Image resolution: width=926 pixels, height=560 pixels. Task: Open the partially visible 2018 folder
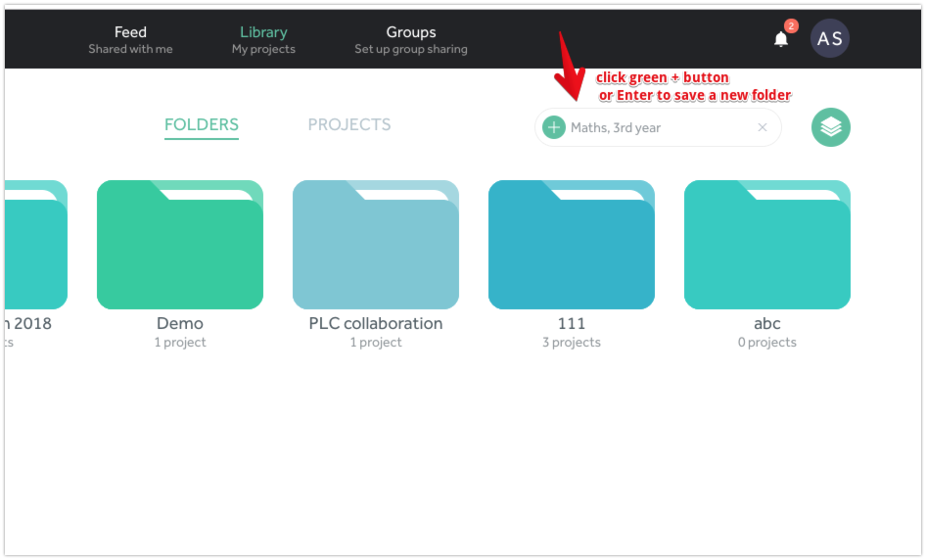(36, 246)
